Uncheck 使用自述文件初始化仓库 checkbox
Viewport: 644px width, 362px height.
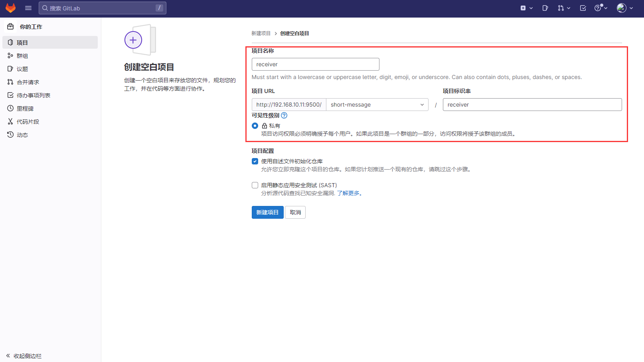pyautogui.click(x=255, y=161)
